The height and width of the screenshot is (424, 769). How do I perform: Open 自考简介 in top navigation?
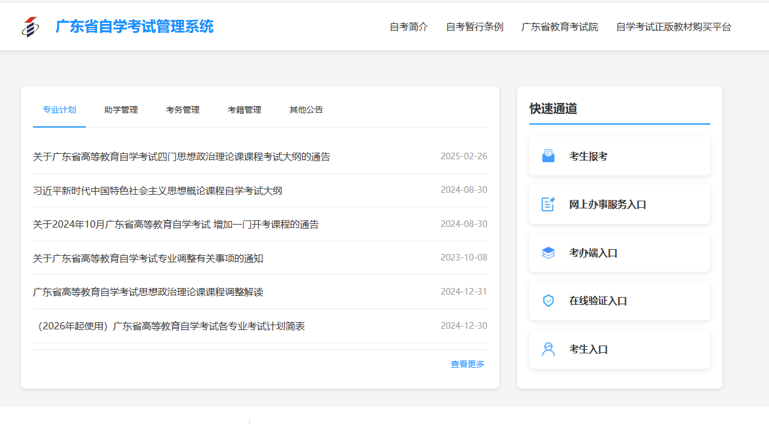coord(408,27)
